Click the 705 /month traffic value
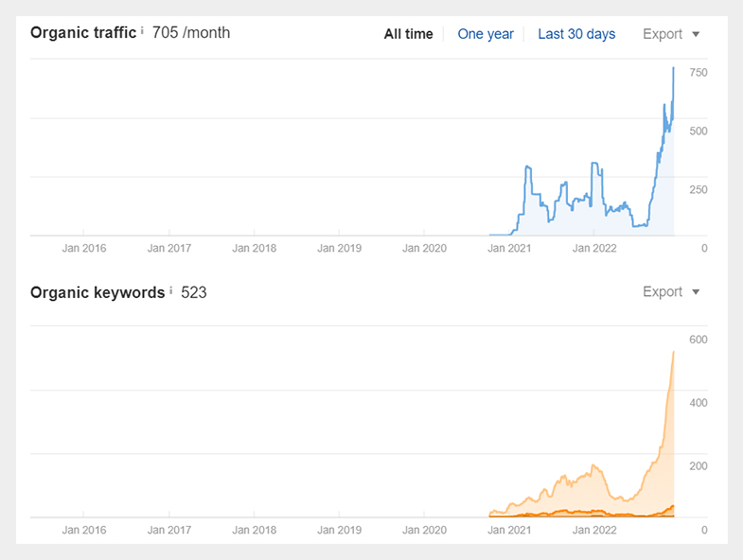Screen dimensions: 743x560 [x=191, y=33]
